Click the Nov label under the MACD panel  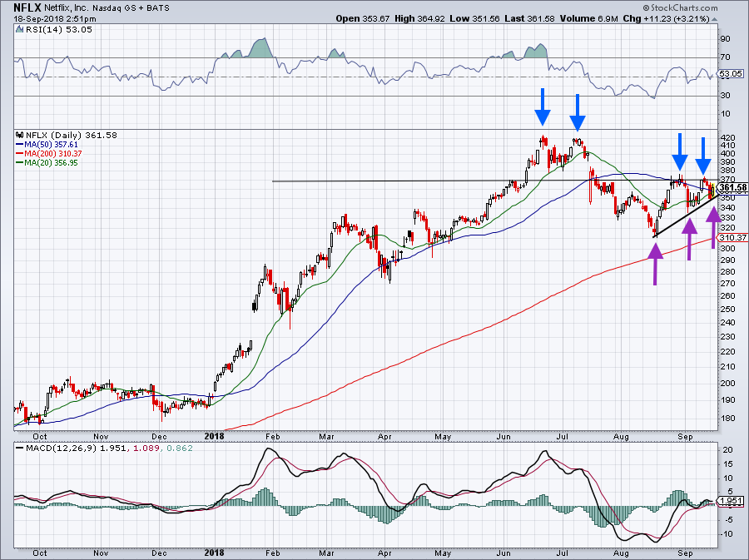point(101,553)
